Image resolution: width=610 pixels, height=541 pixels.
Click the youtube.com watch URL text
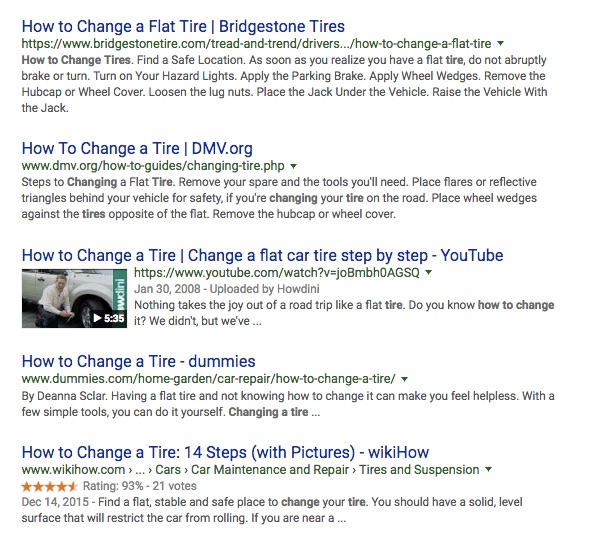point(277,273)
